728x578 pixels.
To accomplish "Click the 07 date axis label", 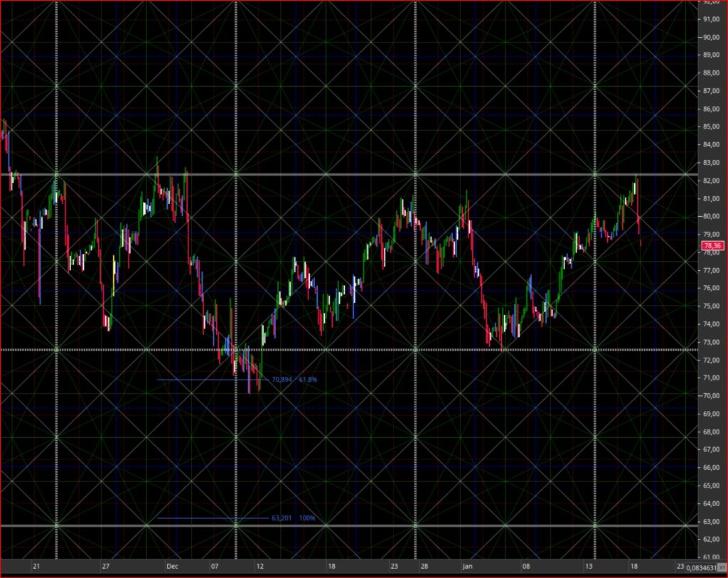I will click(x=215, y=567).
